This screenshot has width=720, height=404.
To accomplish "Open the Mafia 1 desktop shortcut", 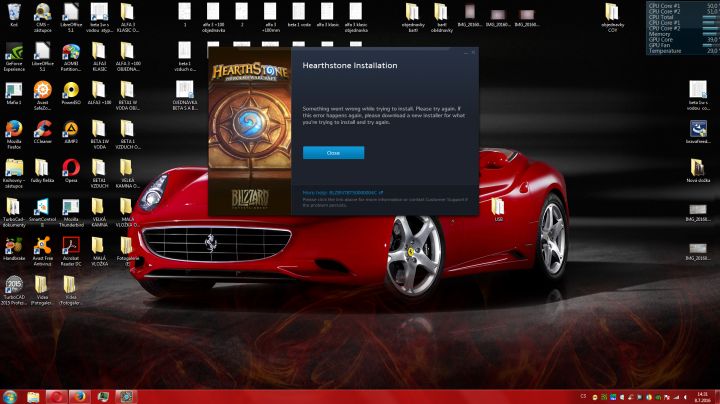I will (14, 93).
